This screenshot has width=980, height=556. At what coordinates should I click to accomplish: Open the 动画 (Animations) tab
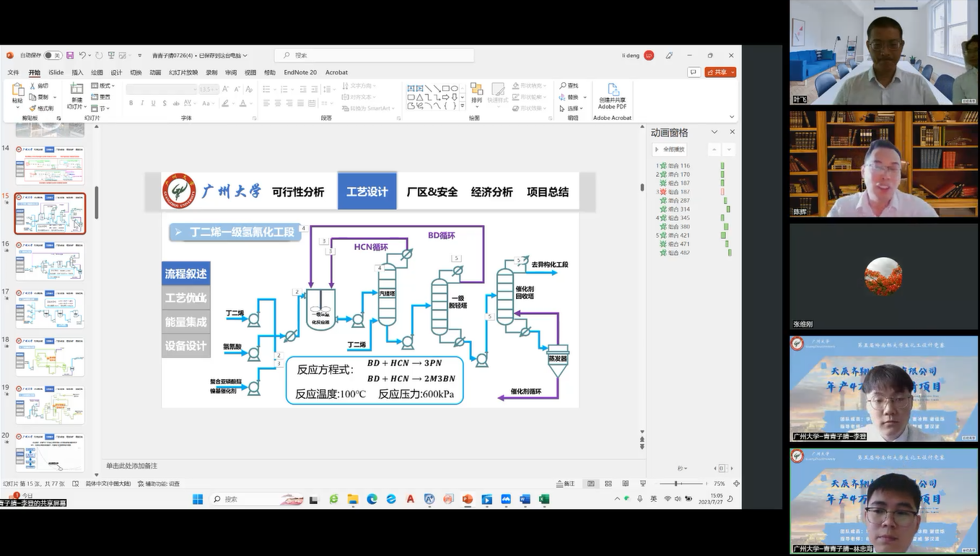click(155, 72)
